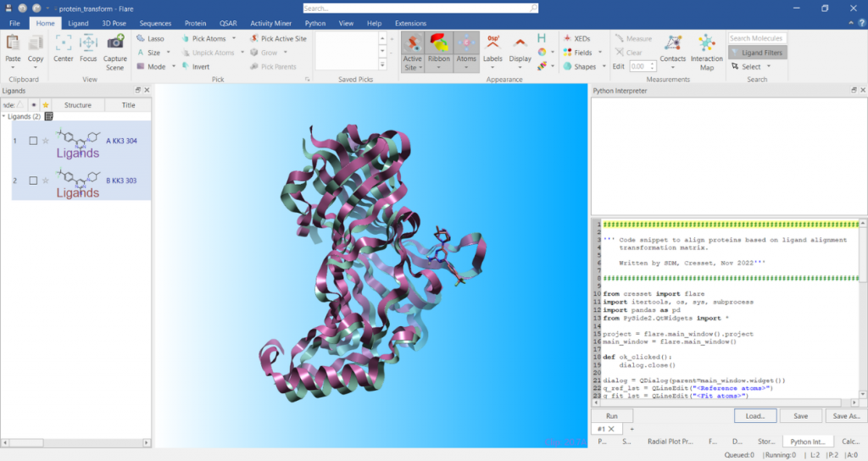Image resolution: width=868 pixels, height=461 pixels.
Task: Click the Invert pick button
Action: pos(196,66)
